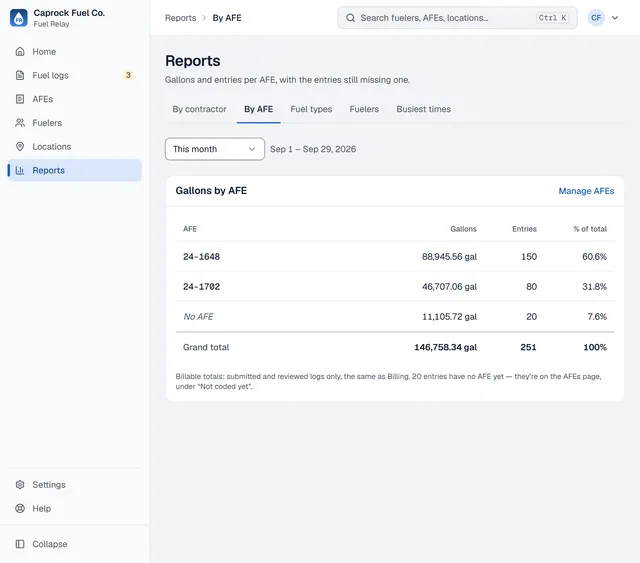Image resolution: width=640 pixels, height=563 pixels.
Task: Collapse the sidebar
Action: [75, 544]
